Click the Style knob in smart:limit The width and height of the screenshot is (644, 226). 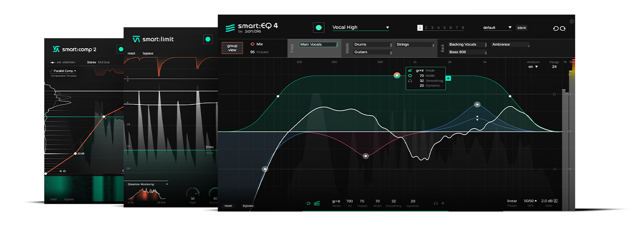193,192
